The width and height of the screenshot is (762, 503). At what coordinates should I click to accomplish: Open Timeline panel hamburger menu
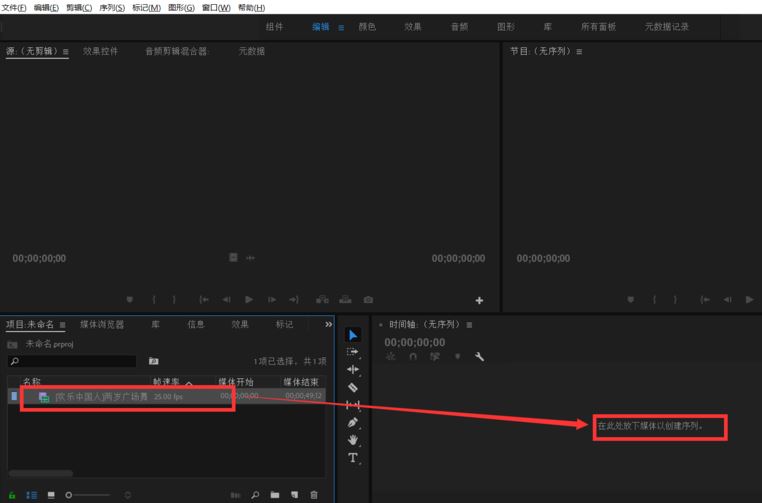coord(469,325)
